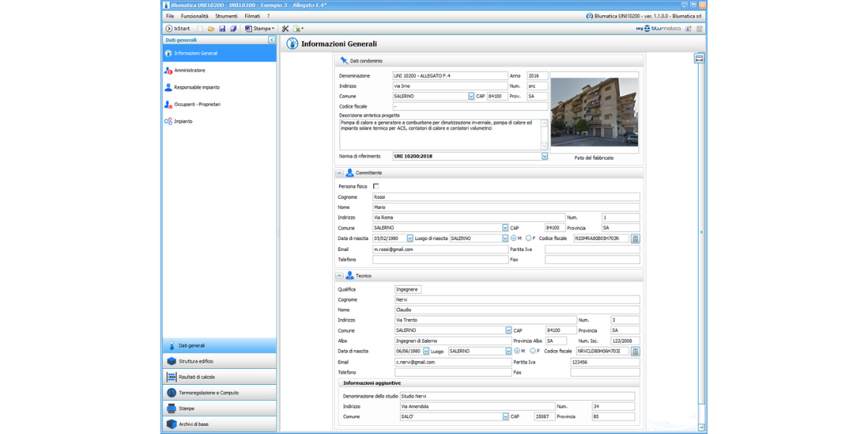This screenshot has width=868, height=434.
Task: Click the calculator icon beside Tecnico codice fiscale
Action: (x=635, y=352)
